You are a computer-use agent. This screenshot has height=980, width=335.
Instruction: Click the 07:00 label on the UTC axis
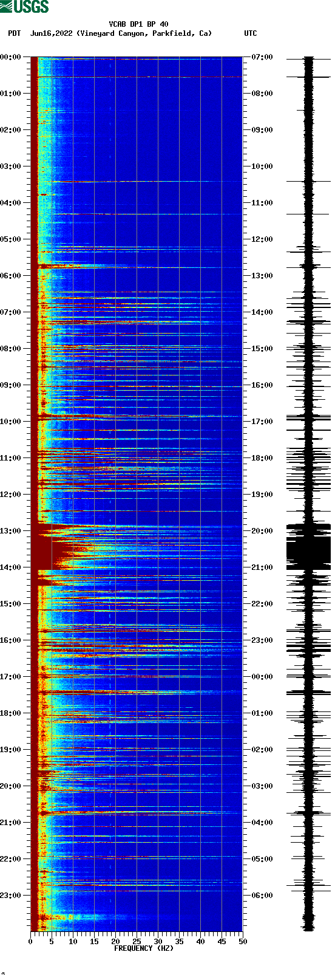click(262, 57)
